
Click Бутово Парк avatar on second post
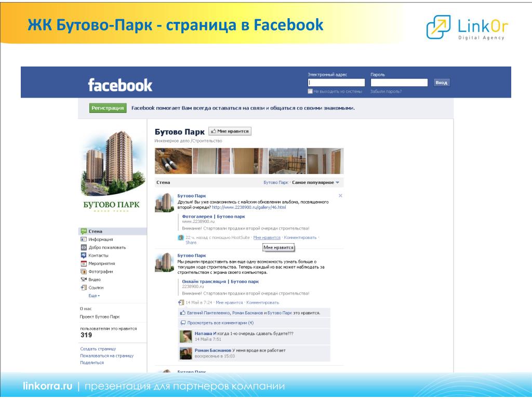164,262
